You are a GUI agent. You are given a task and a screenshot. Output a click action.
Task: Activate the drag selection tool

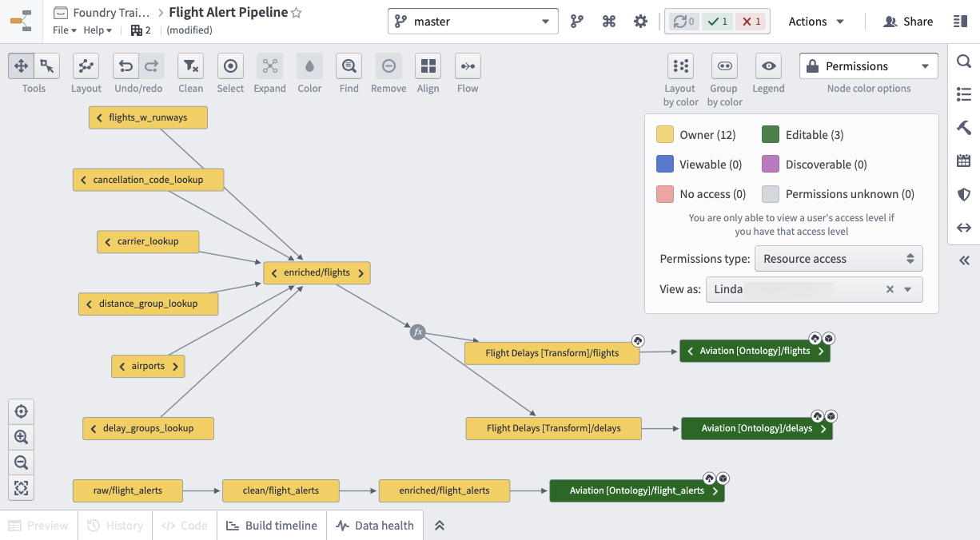click(x=47, y=66)
